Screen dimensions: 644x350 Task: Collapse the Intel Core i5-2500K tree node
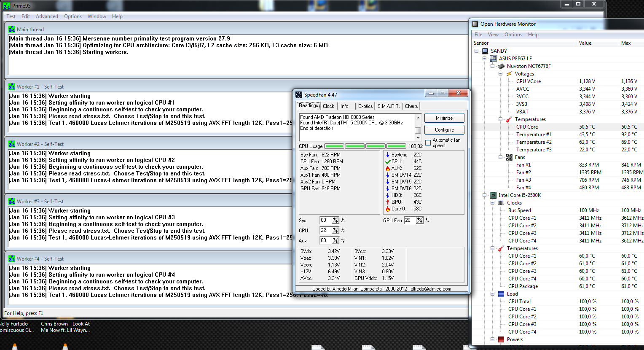pos(485,195)
